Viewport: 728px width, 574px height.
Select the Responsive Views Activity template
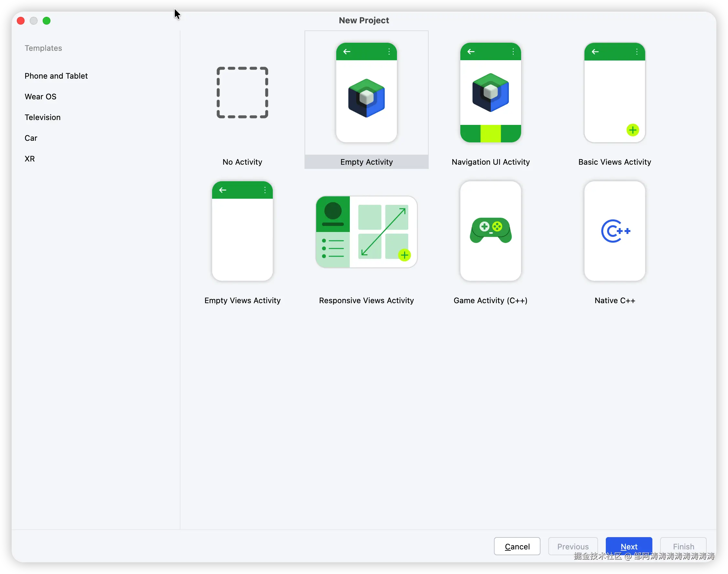point(366,232)
